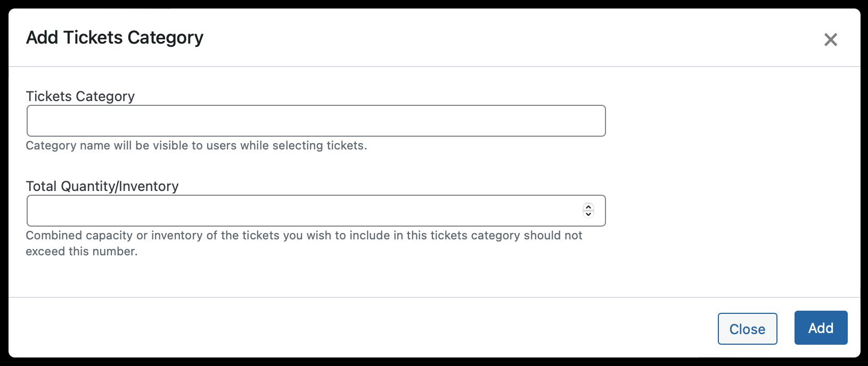Decrement the Total Quantity stepper down arrow
The width and height of the screenshot is (868, 366).
(588, 214)
